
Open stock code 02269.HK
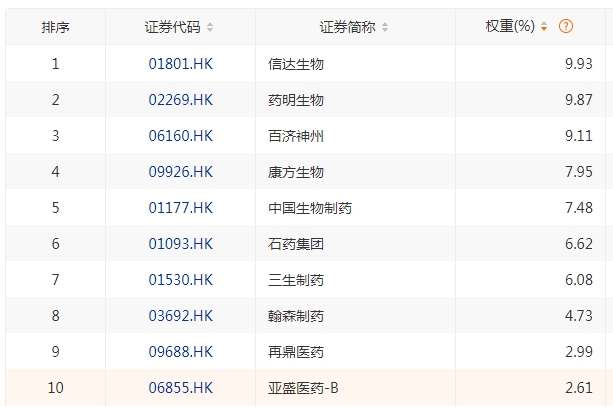coord(181,100)
